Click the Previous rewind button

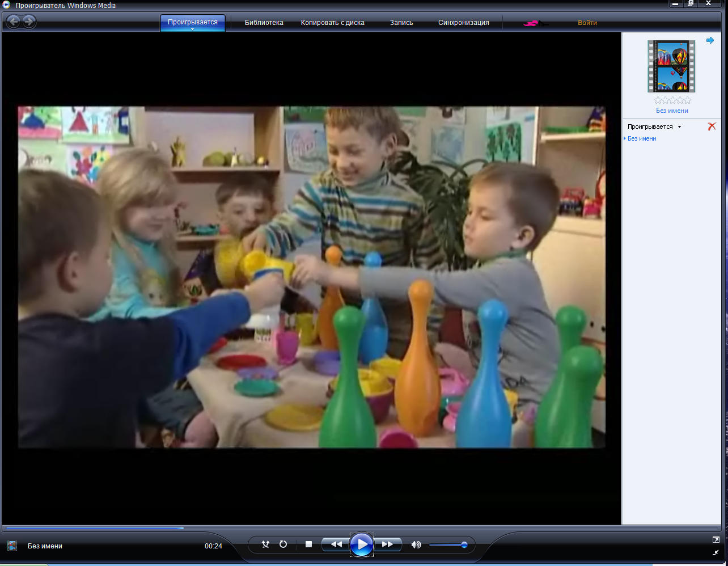[x=336, y=544]
